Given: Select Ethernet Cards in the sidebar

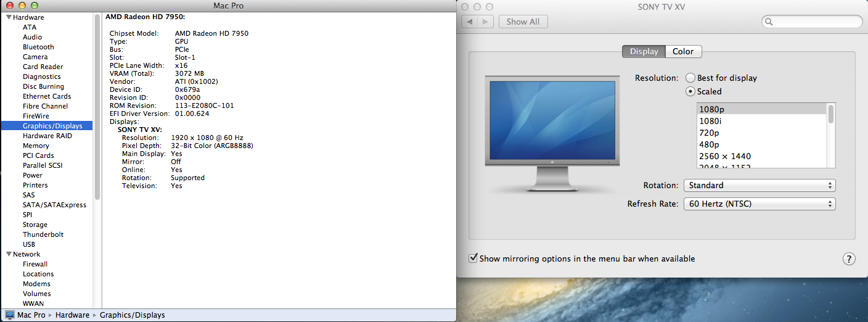Looking at the screenshot, I should (47, 96).
